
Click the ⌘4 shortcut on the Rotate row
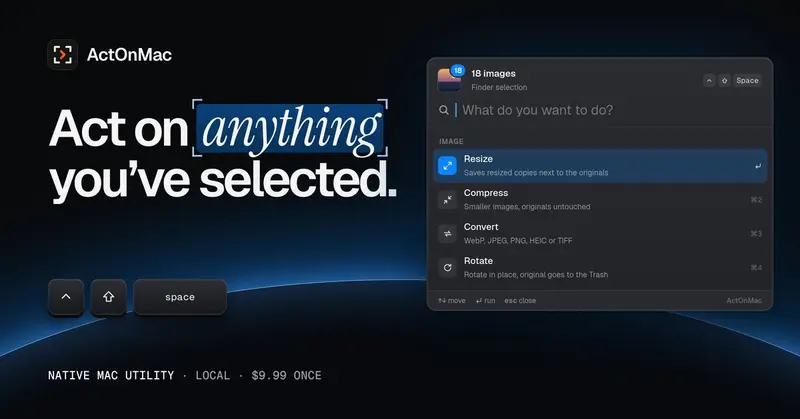[x=756, y=267]
